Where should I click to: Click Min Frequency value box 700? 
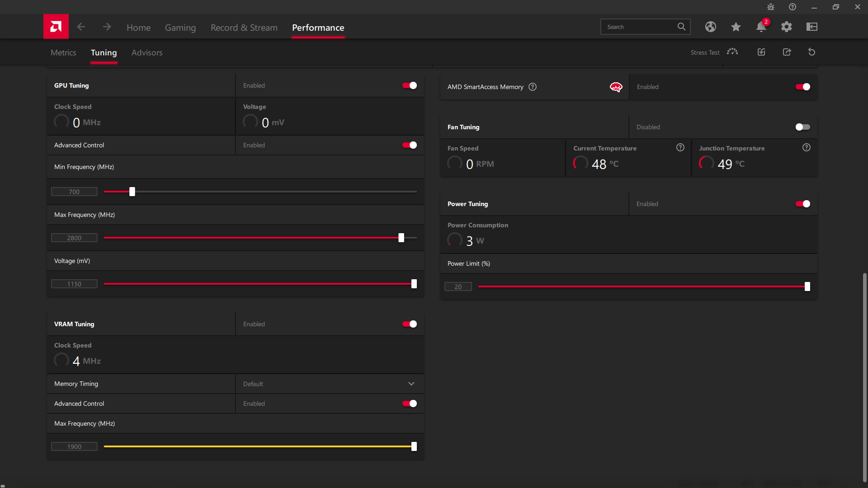coord(74,192)
